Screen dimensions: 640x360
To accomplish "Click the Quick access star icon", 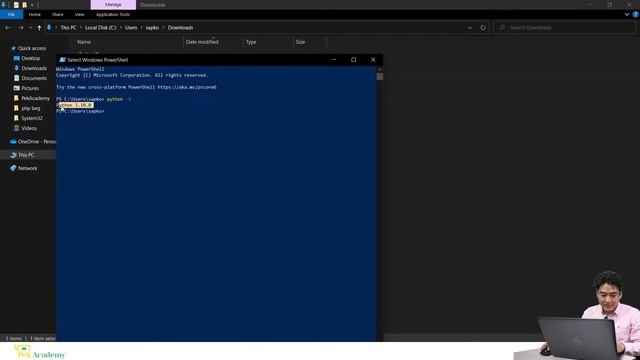I will [x=13, y=48].
